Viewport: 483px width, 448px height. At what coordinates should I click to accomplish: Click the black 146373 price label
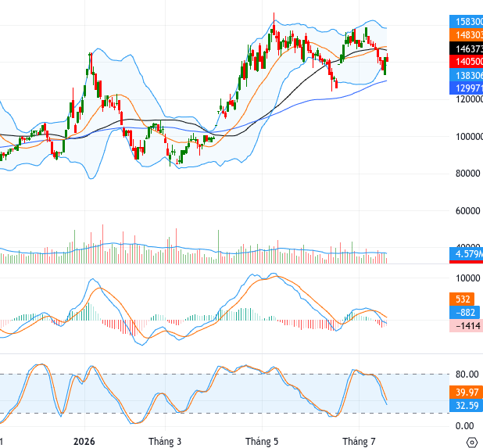(x=466, y=48)
